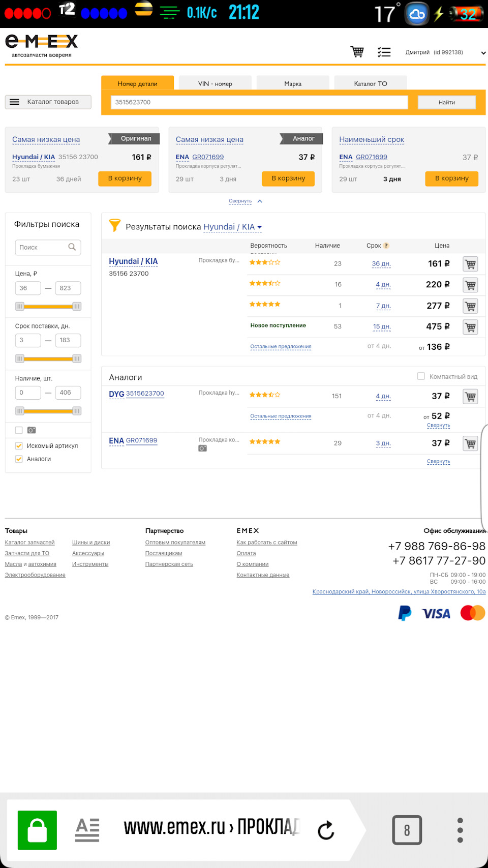This screenshot has height=868, width=488.
Task: Adjust the right handle of Наличие slider
Action: 77,411
